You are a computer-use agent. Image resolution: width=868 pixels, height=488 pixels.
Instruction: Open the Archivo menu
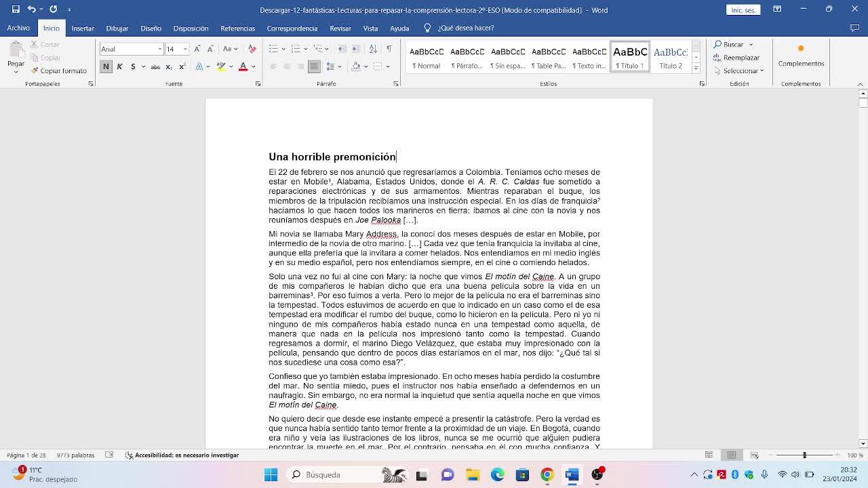point(18,28)
